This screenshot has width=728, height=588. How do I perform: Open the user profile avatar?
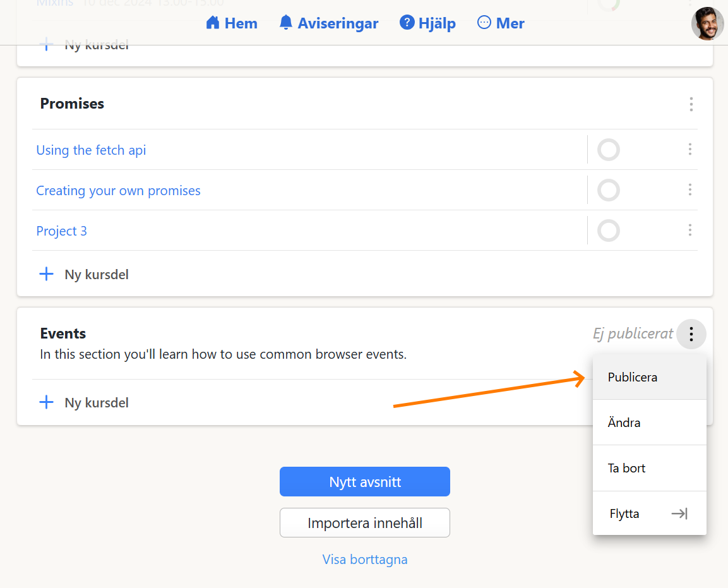pyautogui.click(x=707, y=24)
